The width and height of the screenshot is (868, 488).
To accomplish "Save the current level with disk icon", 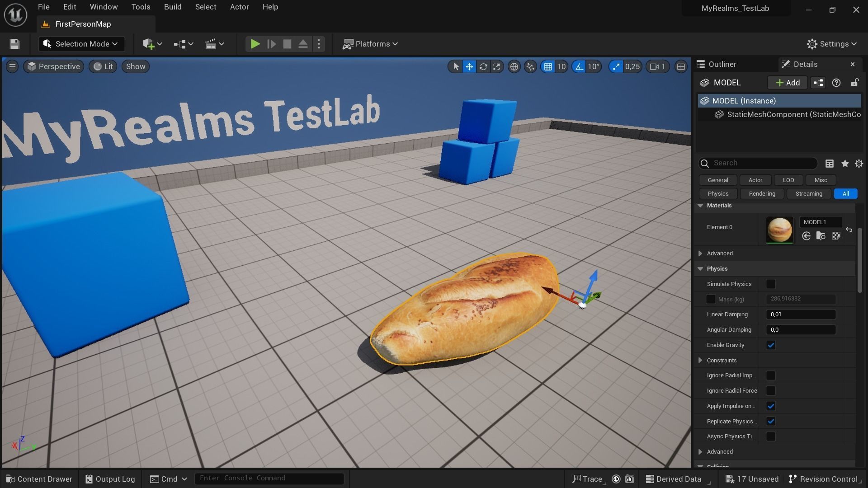I will [14, 44].
